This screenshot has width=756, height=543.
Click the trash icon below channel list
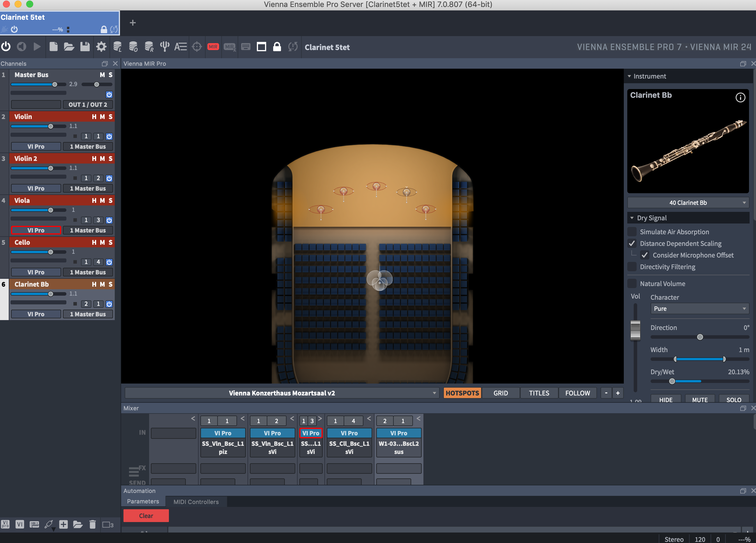pyautogui.click(x=93, y=524)
